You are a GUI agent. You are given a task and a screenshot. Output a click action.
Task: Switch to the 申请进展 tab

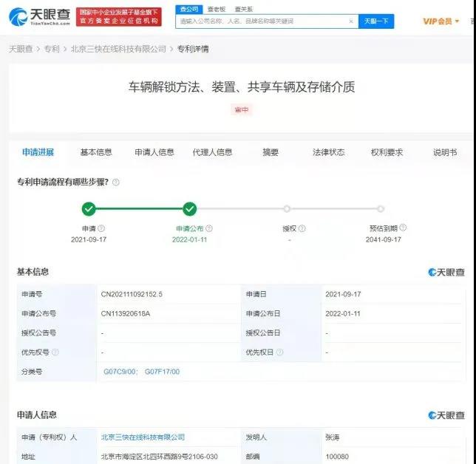38,152
